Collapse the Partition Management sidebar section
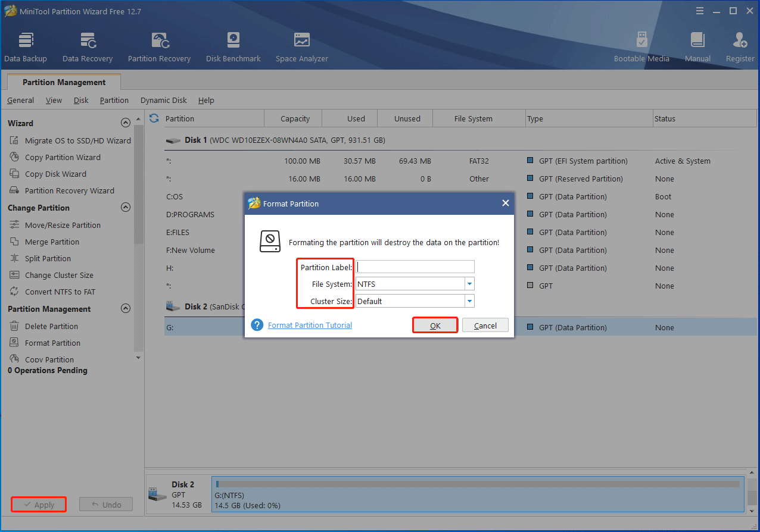The height and width of the screenshot is (532, 760). coord(125,308)
